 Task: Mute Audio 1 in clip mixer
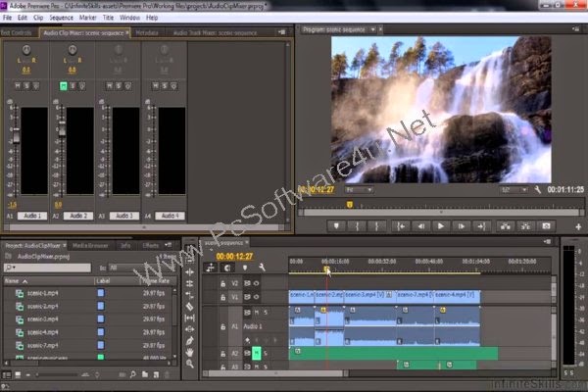18,86
